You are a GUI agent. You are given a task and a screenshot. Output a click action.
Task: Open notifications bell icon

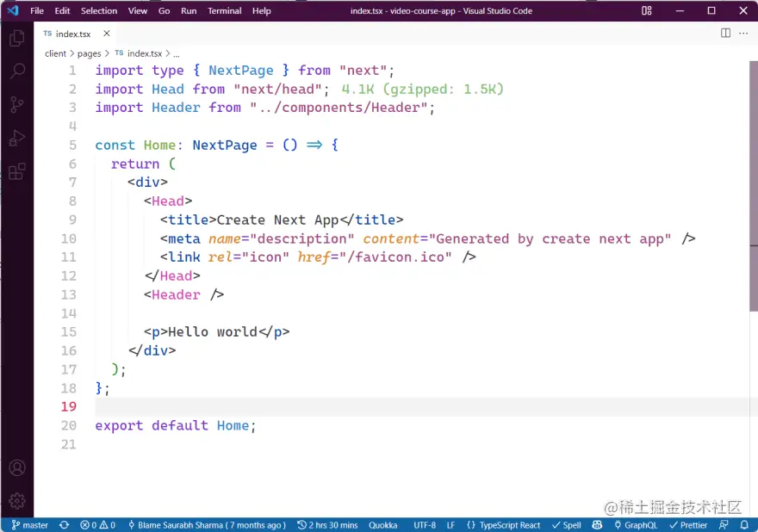point(744,525)
